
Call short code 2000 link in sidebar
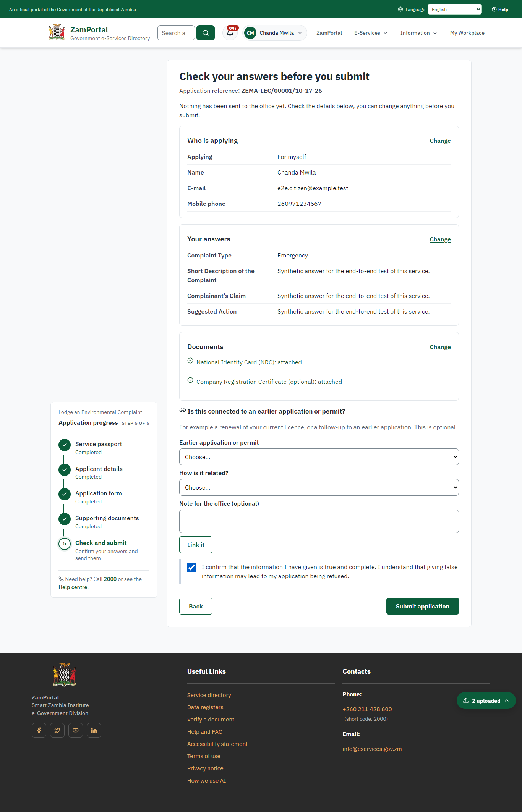110,579
